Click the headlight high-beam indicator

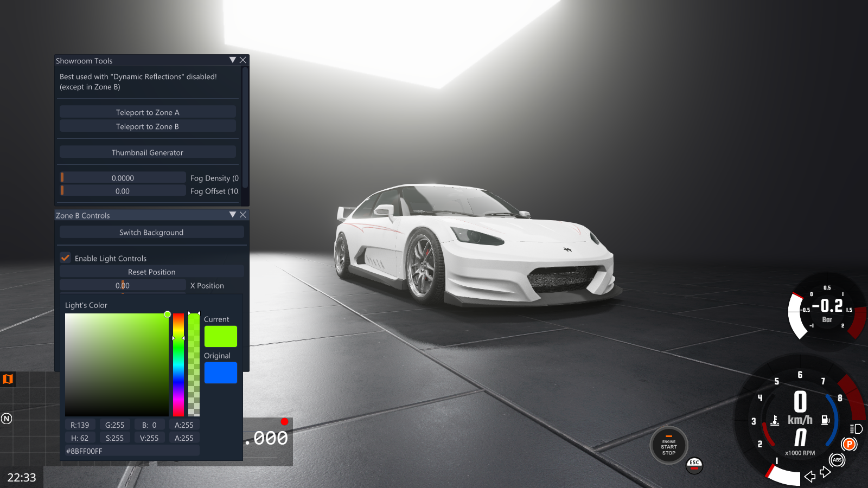(856, 429)
